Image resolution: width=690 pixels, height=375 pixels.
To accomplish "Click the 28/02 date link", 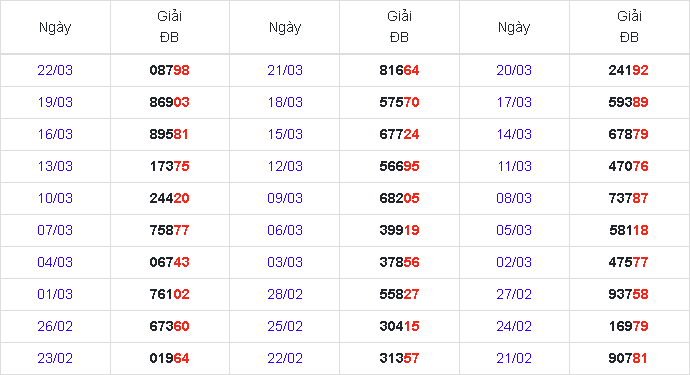I will [285, 294].
